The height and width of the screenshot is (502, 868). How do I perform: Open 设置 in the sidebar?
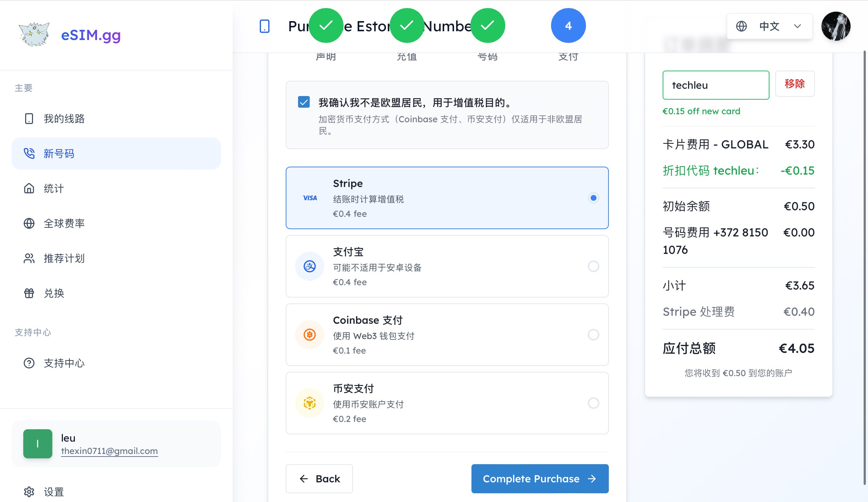[116, 492]
